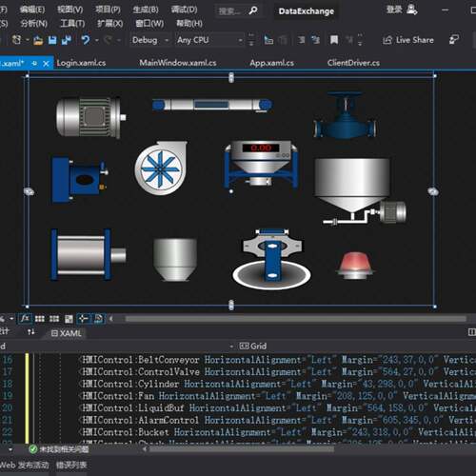Viewport: 476px width, 476px height.
Task: Select the red alarm lamp control
Action: coord(355,266)
